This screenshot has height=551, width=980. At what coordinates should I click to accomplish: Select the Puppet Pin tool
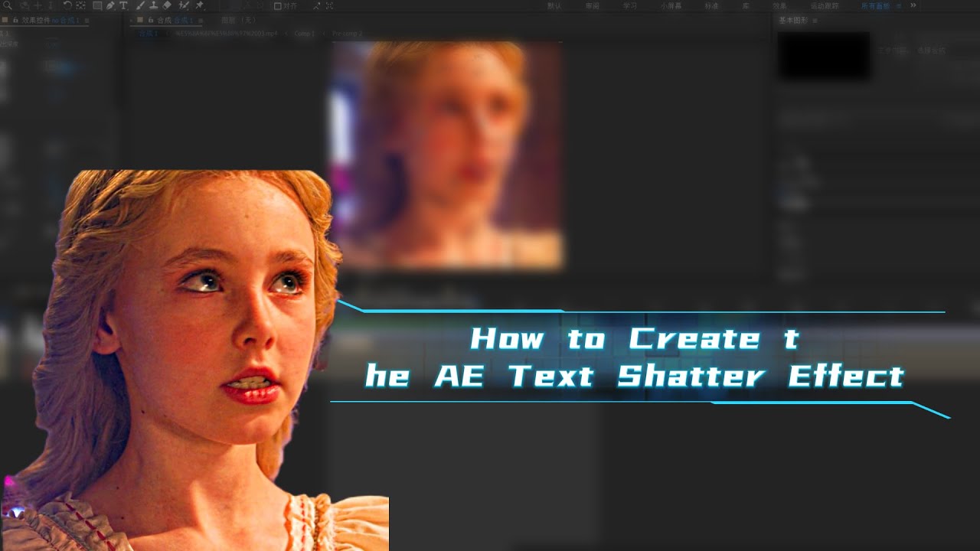pyautogui.click(x=200, y=5)
